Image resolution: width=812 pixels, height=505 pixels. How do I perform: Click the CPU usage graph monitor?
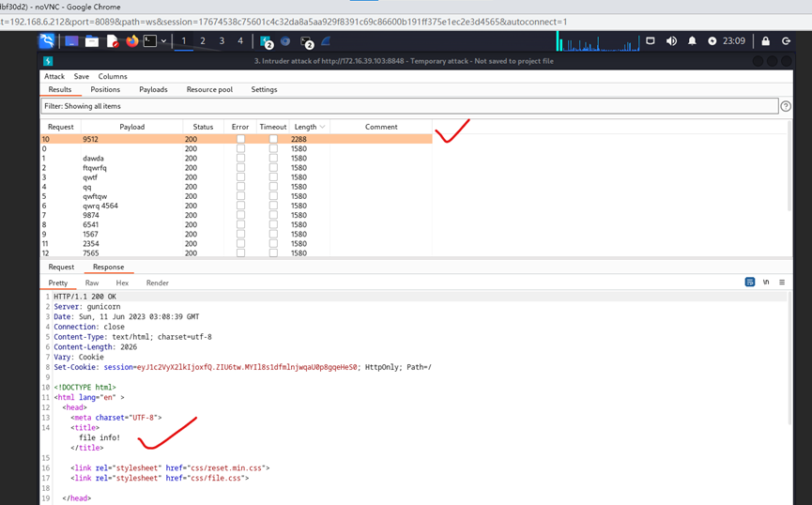pyautogui.click(x=598, y=41)
